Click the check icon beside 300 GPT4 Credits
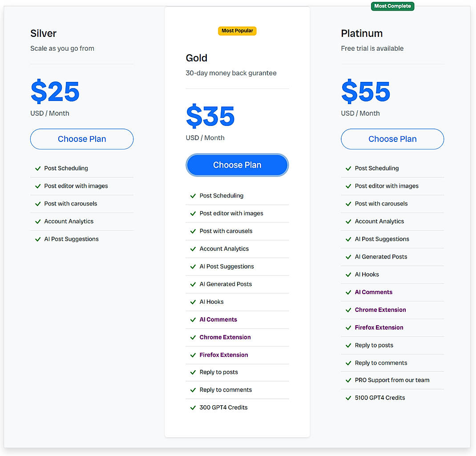This screenshot has width=476, height=456. [x=193, y=407]
